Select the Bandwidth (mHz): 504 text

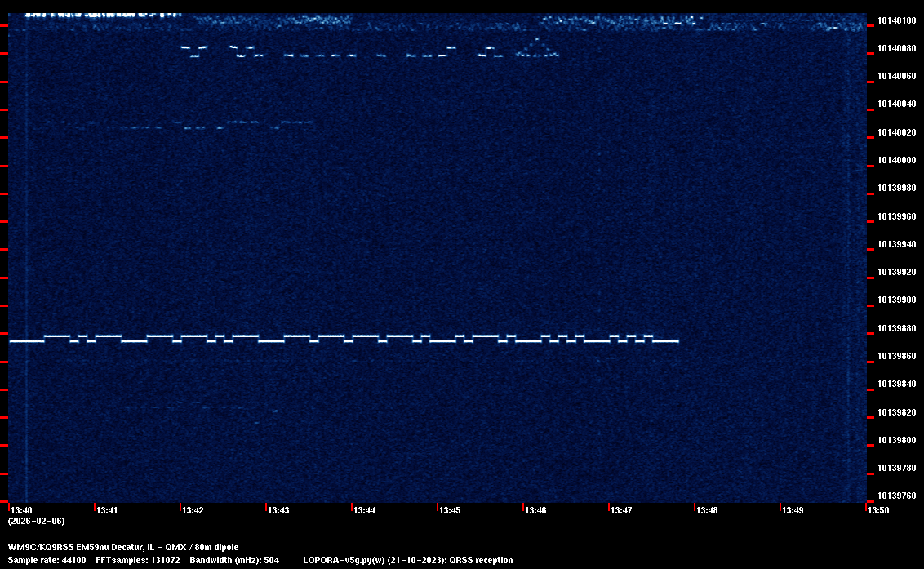(234, 560)
